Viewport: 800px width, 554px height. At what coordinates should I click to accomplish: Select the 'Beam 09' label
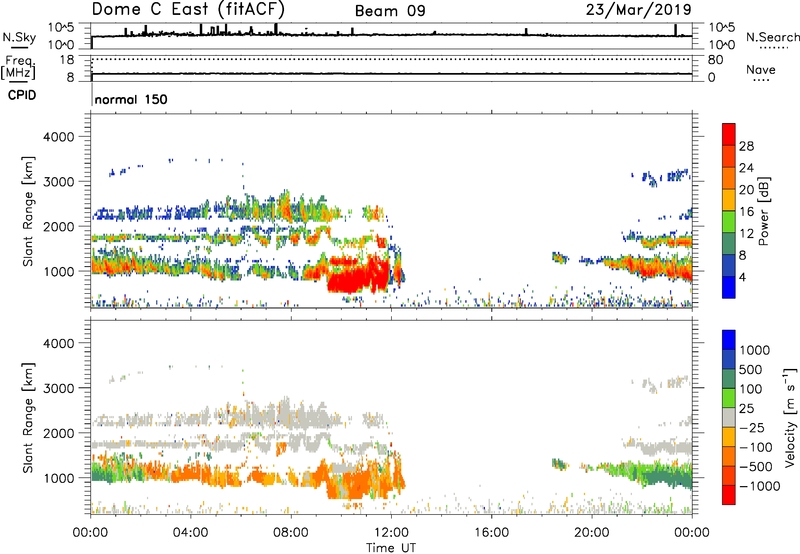pyautogui.click(x=390, y=11)
